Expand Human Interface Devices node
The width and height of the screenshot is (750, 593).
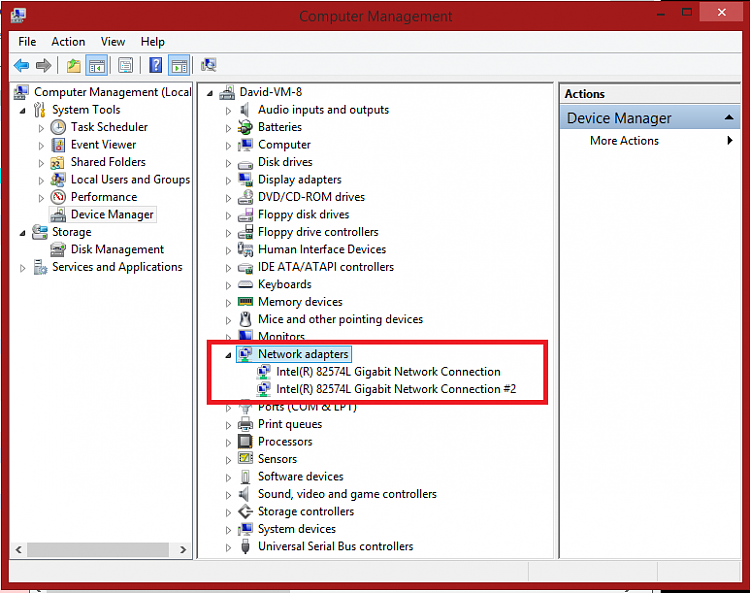(x=228, y=250)
